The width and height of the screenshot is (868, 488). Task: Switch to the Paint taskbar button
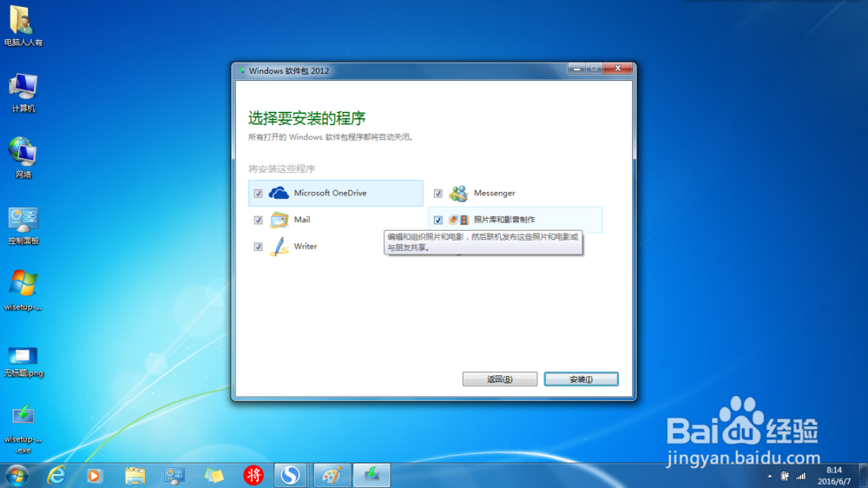click(331, 475)
